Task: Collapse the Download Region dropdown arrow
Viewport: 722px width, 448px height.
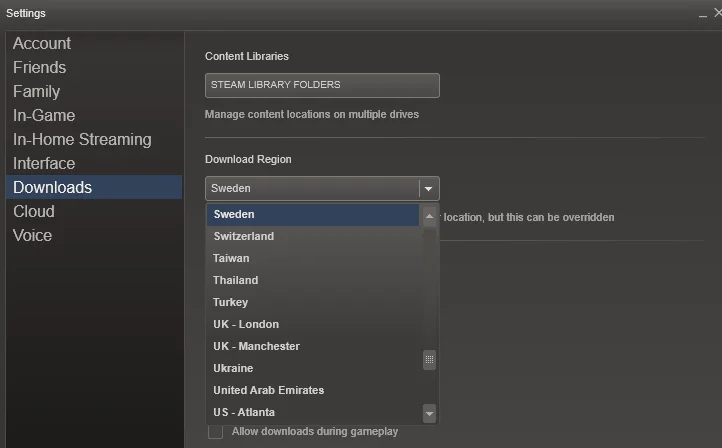Action: click(429, 188)
